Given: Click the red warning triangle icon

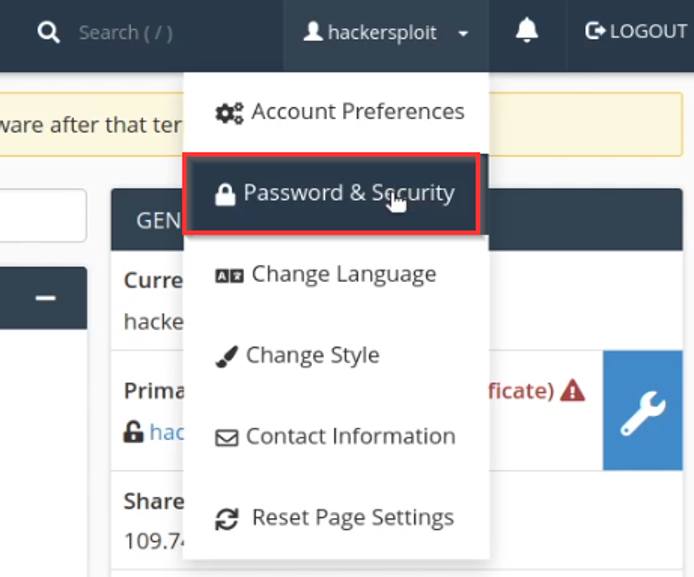Looking at the screenshot, I should [x=572, y=391].
